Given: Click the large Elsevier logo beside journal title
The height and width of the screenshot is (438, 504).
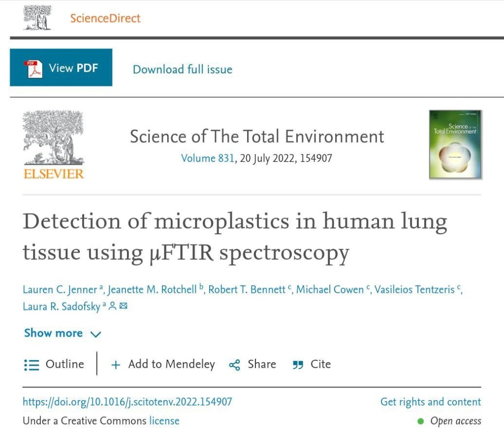Looking at the screenshot, I should 53,144.
